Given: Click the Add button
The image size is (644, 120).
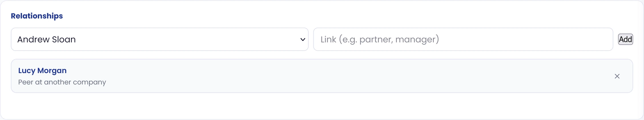Looking at the screenshot, I should point(625,39).
